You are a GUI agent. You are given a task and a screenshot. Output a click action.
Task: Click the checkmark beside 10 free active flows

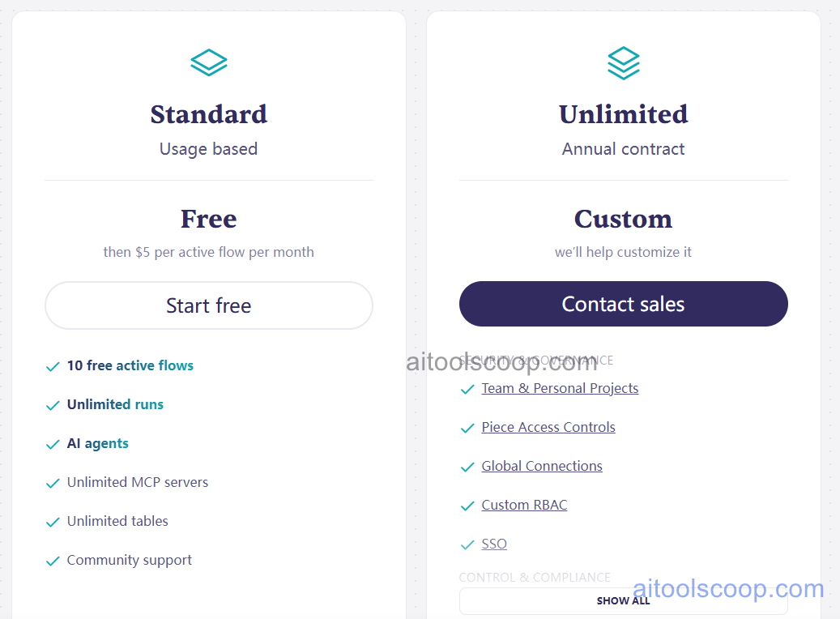click(53, 366)
